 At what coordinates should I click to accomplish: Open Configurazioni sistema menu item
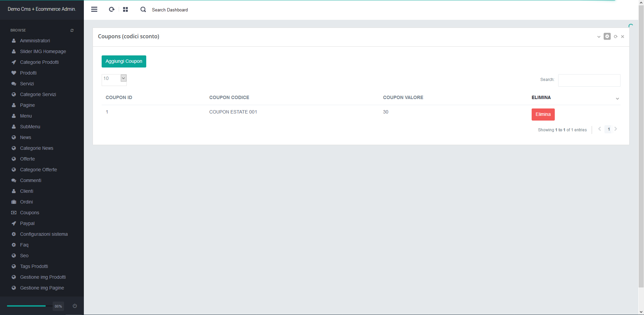point(44,234)
